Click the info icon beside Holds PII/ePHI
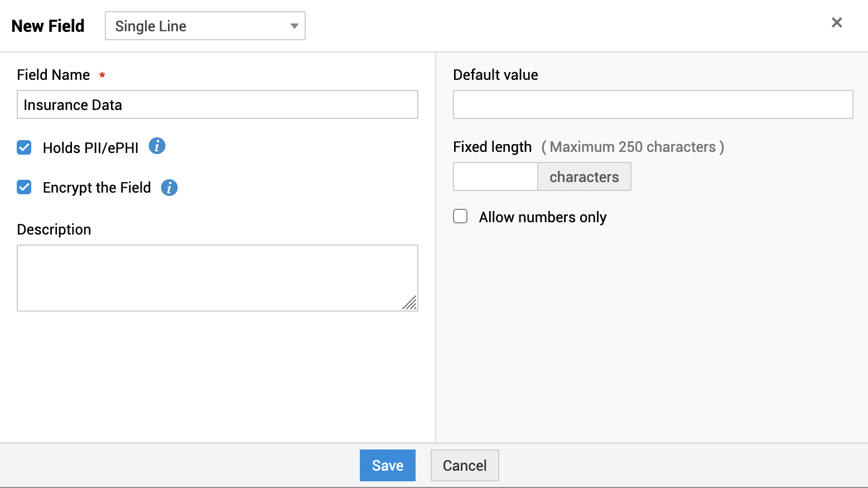Screen dimensions: 868x488 tap(157, 146)
